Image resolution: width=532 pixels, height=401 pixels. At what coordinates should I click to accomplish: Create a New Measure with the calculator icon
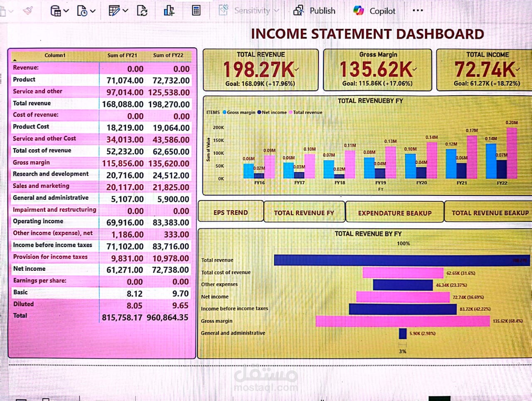[196, 11]
